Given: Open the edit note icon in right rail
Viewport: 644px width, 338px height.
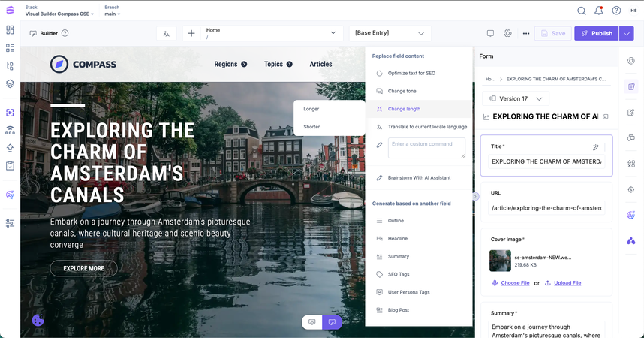Looking at the screenshot, I should tap(631, 112).
